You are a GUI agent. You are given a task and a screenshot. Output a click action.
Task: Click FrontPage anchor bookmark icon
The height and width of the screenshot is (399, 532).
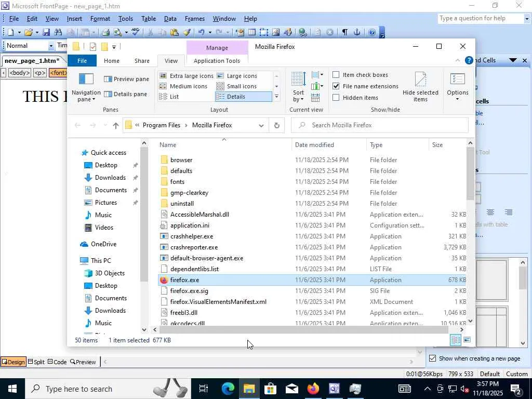tap(356, 32)
